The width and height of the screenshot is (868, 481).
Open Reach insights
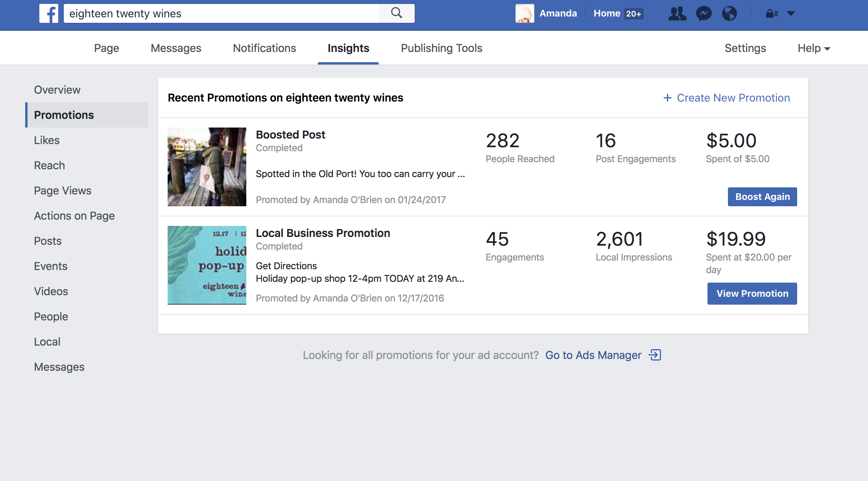click(x=49, y=165)
